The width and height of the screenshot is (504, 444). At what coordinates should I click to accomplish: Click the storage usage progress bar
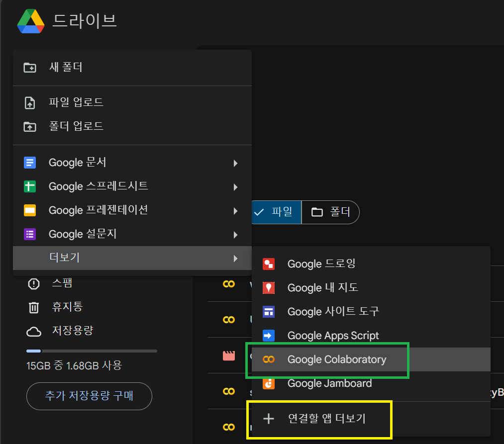92,351
